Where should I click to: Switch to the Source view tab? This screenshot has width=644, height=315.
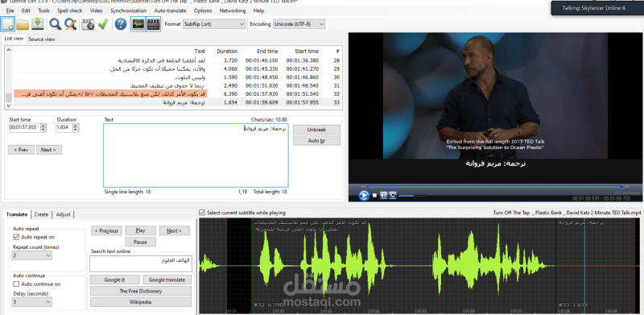[42, 39]
